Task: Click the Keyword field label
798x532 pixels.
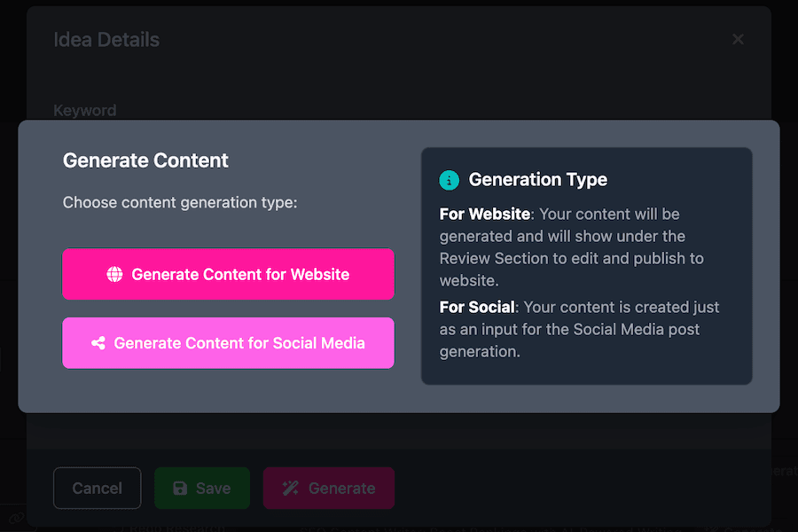Action: 84,110
